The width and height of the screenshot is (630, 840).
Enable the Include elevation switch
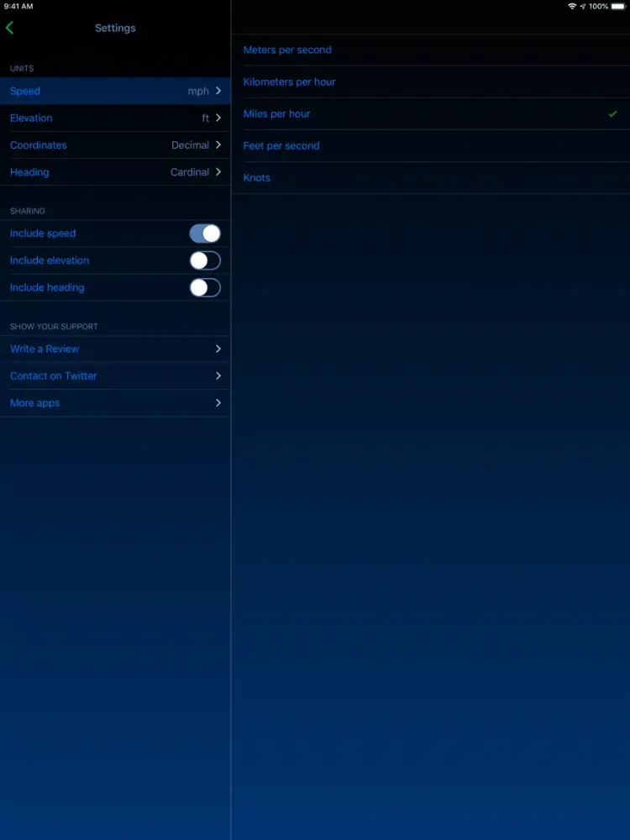click(x=205, y=260)
